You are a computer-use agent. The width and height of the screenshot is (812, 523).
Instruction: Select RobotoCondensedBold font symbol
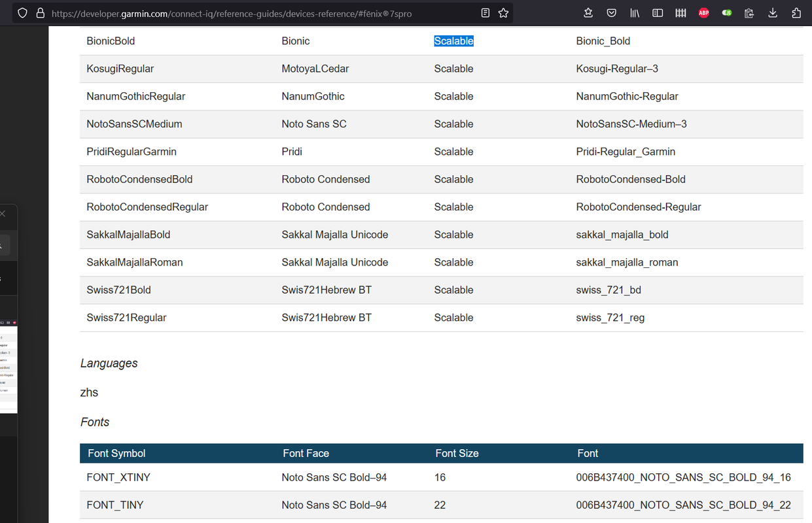point(139,179)
